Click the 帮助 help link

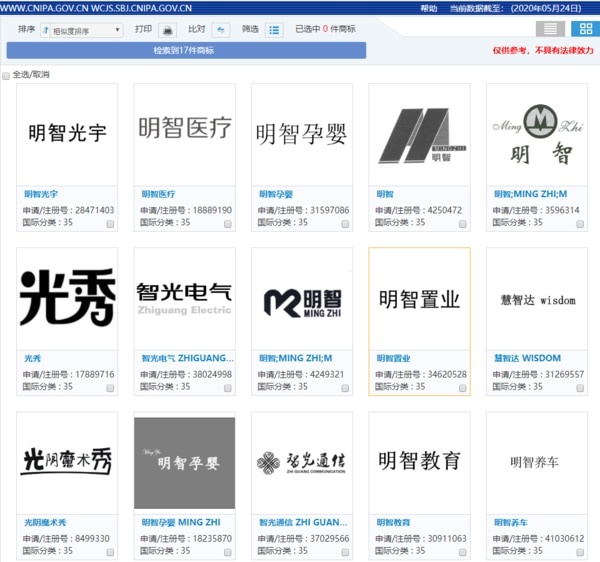point(429,8)
